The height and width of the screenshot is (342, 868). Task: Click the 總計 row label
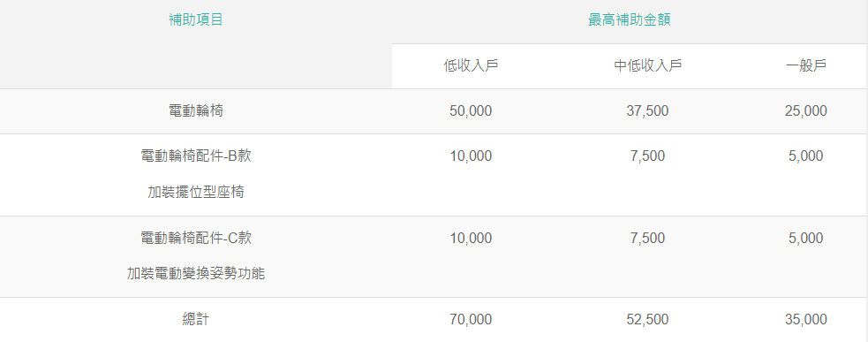click(x=195, y=319)
